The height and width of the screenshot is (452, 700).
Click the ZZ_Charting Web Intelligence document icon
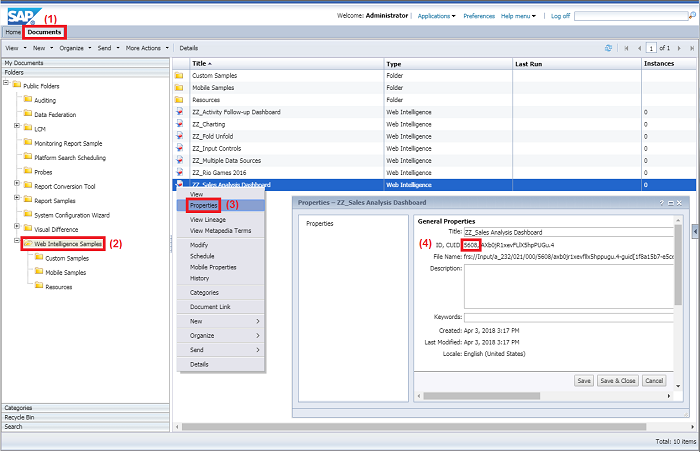click(x=179, y=125)
